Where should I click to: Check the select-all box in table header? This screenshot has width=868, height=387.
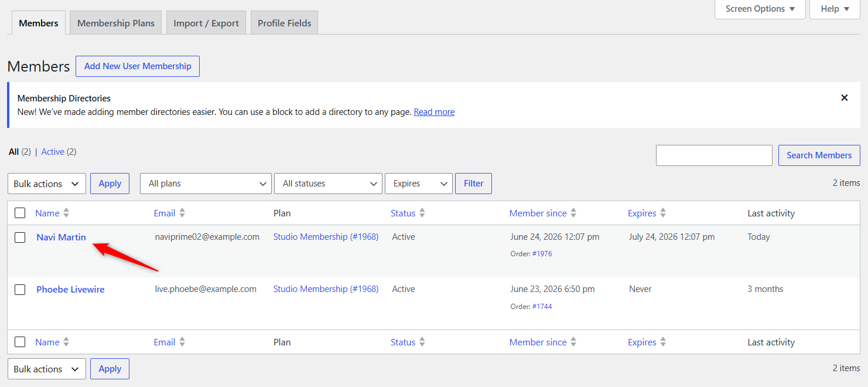pos(20,213)
